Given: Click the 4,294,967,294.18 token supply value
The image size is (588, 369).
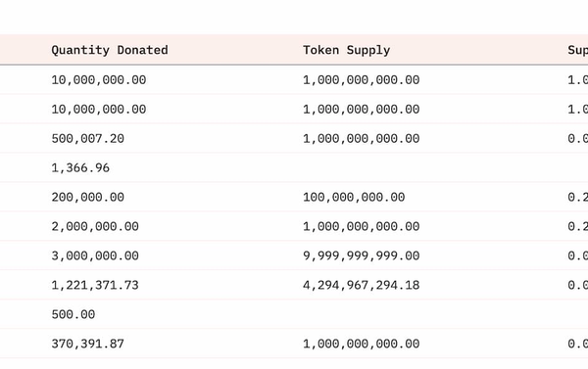Looking at the screenshot, I should click(x=361, y=285).
